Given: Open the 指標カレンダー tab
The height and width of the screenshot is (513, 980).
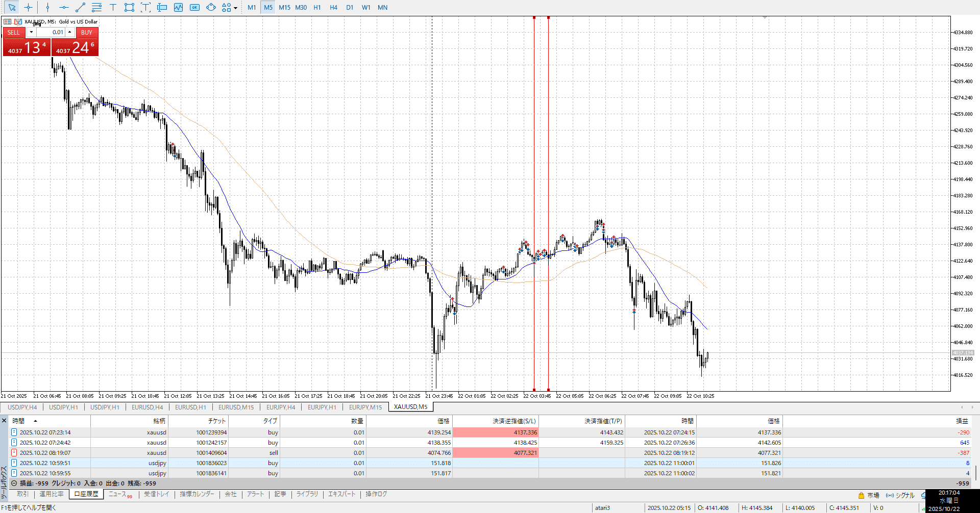Looking at the screenshot, I should 197,494.
